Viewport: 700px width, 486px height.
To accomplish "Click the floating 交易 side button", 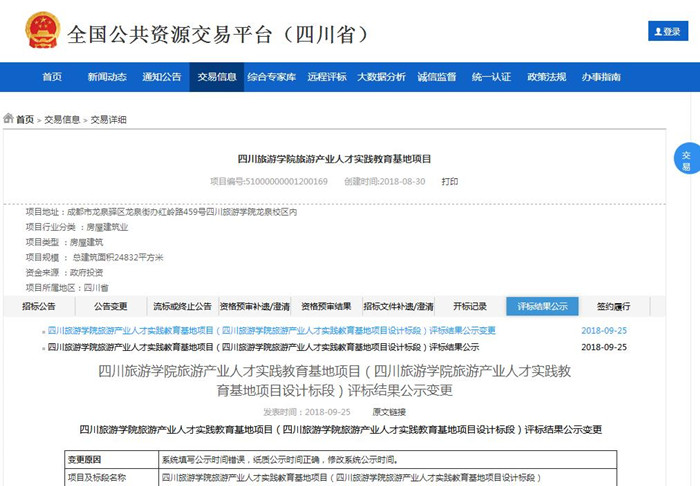I will [x=687, y=158].
